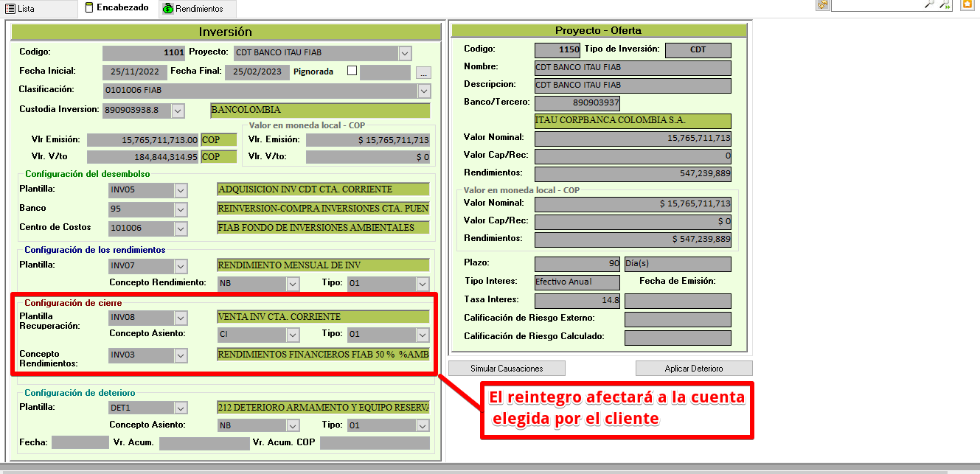Open the Concepto Rendimientos INV03 dropdown
This screenshot has height=474, width=980.
[x=181, y=355]
